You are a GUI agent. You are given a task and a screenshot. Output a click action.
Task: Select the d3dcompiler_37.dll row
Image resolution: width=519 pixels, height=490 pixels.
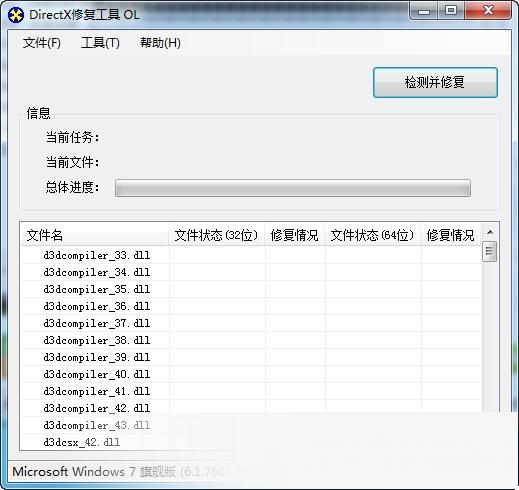click(251, 323)
